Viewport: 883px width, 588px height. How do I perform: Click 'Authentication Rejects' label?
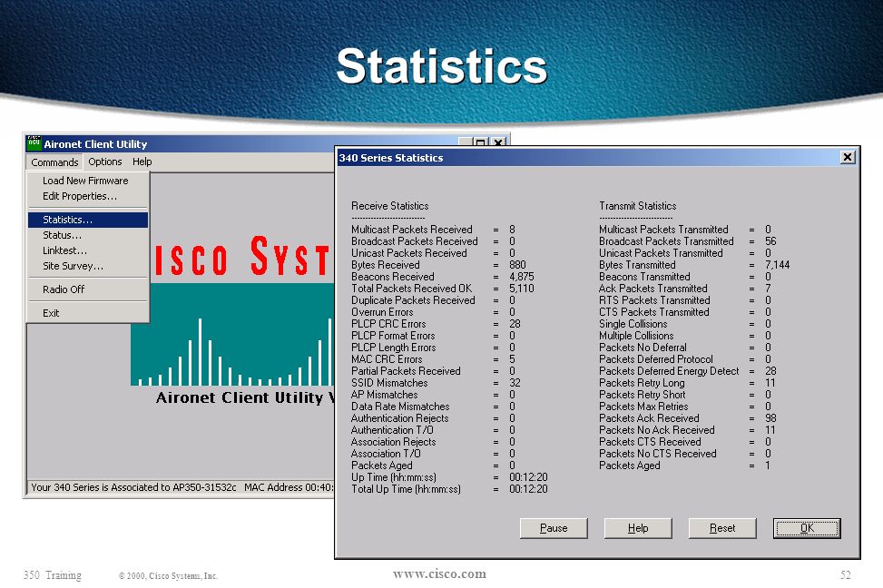[400, 418]
